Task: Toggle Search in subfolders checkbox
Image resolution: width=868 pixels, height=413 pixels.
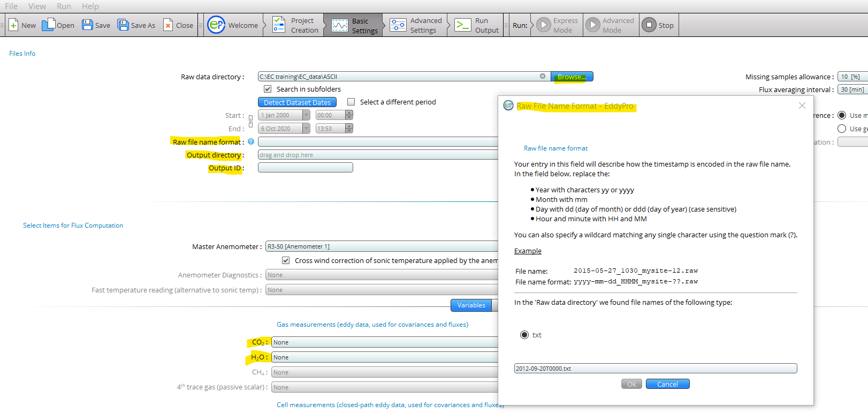Action: point(268,89)
